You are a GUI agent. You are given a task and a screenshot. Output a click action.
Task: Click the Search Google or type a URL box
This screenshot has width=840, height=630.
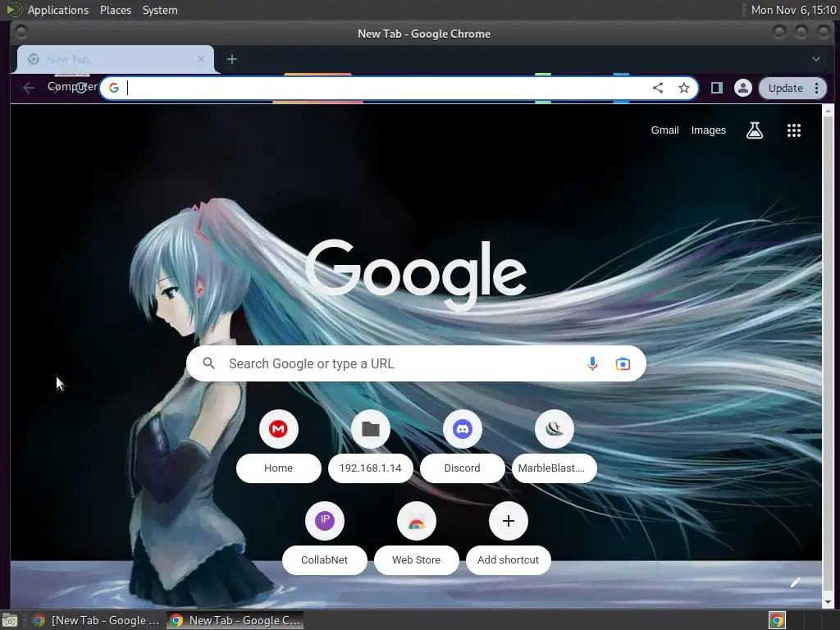click(x=416, y=363)
